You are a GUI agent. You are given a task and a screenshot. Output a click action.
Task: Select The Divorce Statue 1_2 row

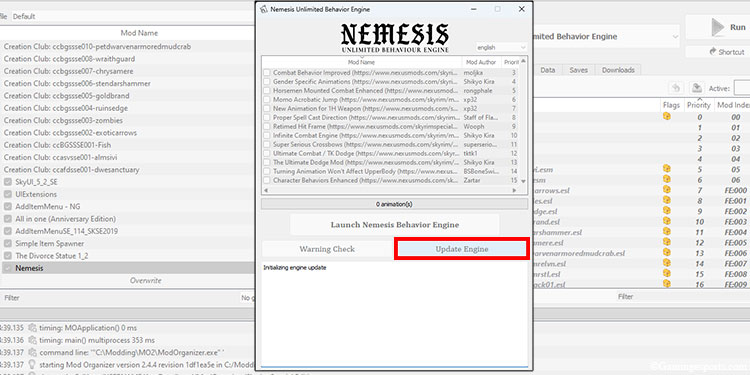pyautogui.click(x=128, y=255)
